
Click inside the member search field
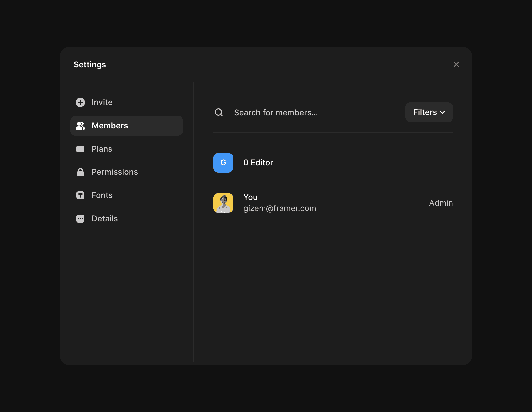pyautogui.click(x=276, y=112)
